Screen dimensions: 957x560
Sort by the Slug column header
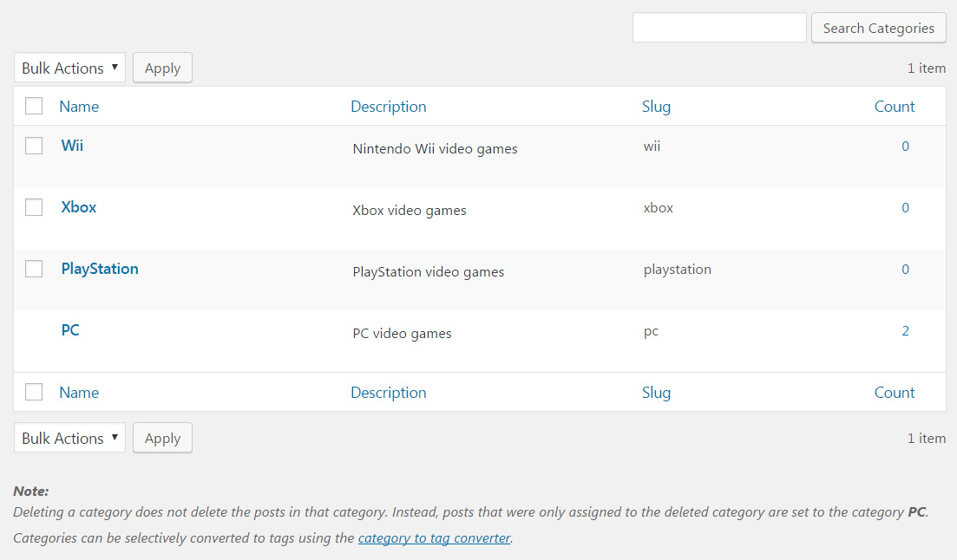tap(656, 107)
